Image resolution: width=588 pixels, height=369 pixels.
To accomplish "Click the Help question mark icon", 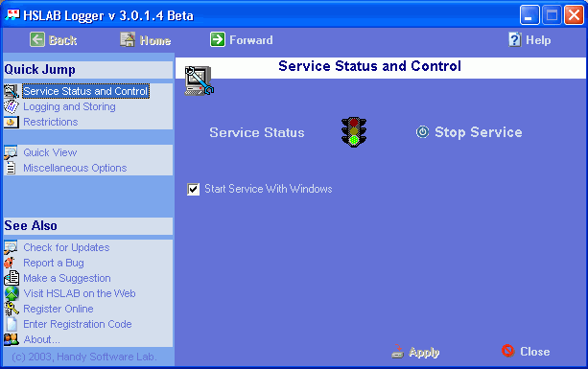I will pos(515,39).
